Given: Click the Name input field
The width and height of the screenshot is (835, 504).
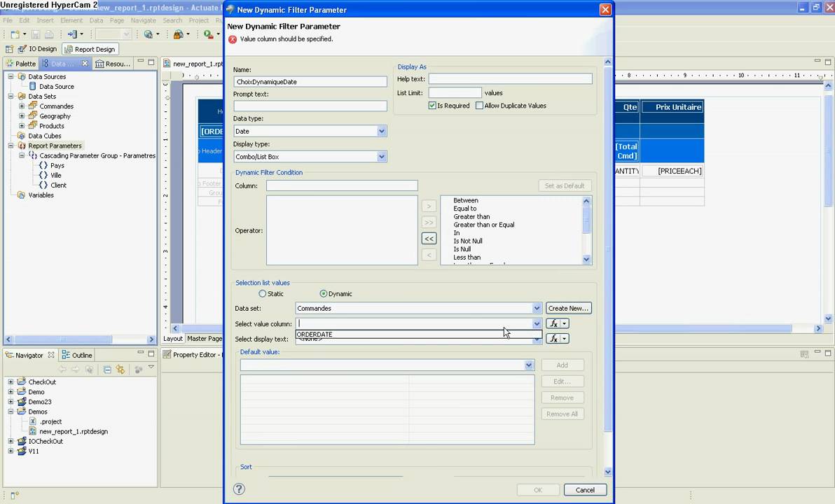Looking at the screenshot, I should 310,81.
